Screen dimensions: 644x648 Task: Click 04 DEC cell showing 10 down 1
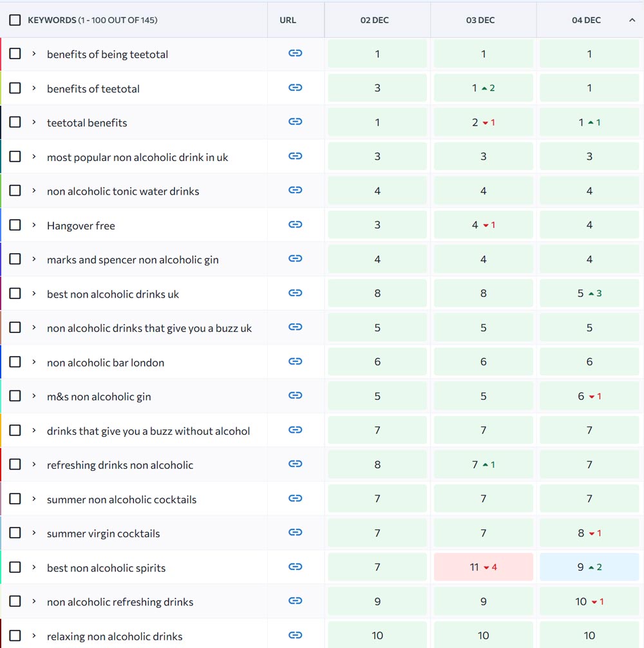(x=589, y=602)
